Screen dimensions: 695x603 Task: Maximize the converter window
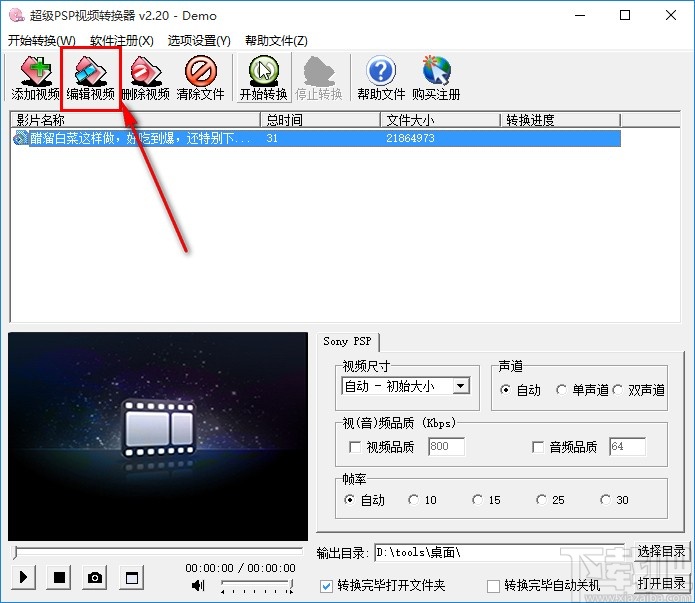pos(625,16)
